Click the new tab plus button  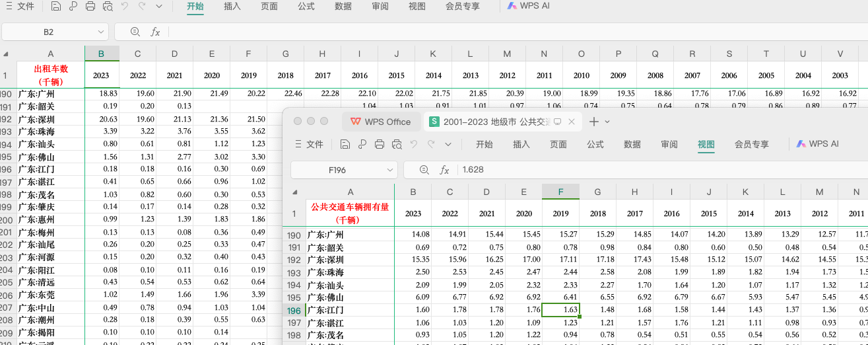click(593, 122)
